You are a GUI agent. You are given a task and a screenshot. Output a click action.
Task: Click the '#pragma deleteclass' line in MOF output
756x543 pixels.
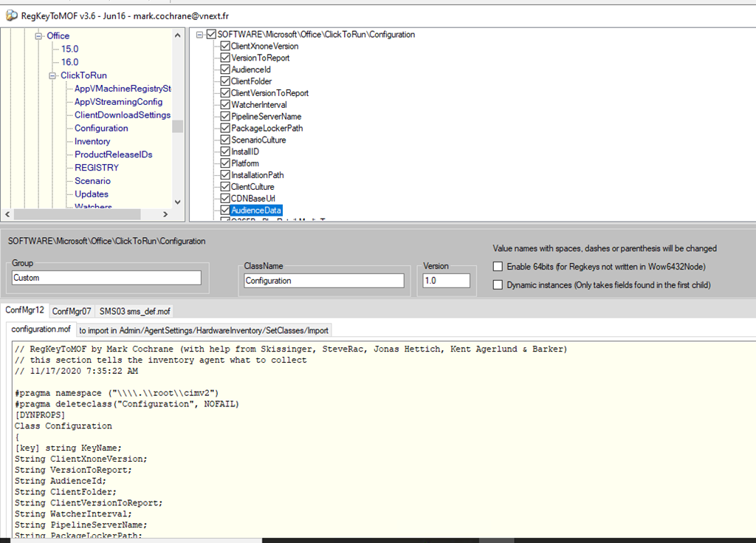pyautogui.click(x=127, y=404)
